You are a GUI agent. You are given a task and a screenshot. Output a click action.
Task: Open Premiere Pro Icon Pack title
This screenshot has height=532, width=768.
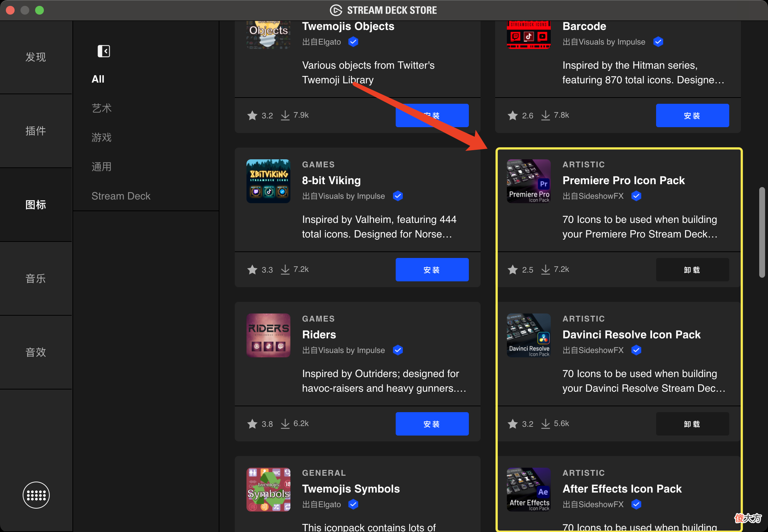(624, 180)
